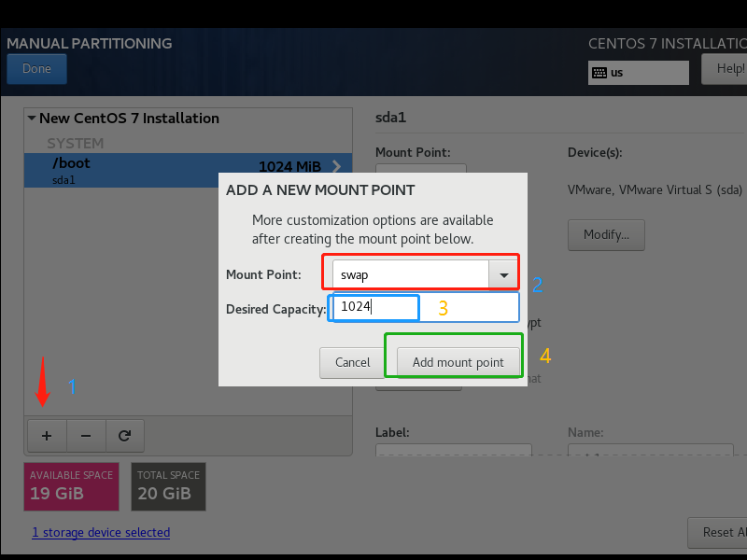
Task: Click the Add mount point button
Action: pos(458,362)
